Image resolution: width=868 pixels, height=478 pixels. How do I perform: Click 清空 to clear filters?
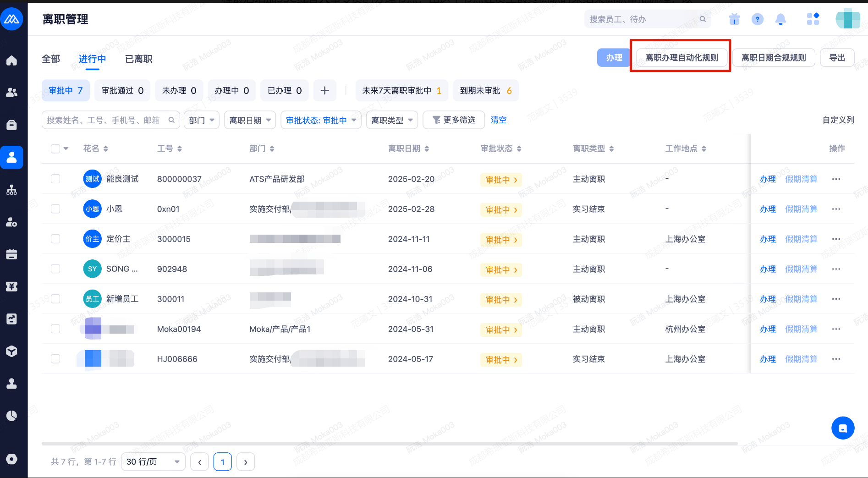(x=499, y=120)
